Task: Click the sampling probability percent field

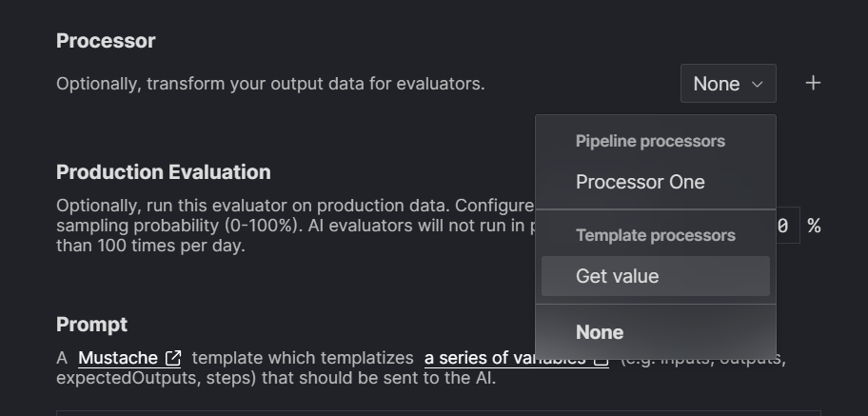Action: point(787,226)
